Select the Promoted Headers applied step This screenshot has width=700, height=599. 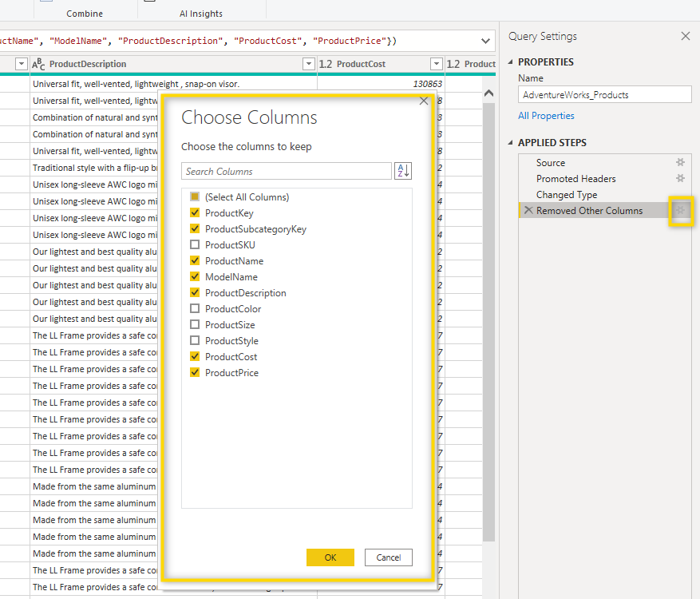[x=576, y=179]
